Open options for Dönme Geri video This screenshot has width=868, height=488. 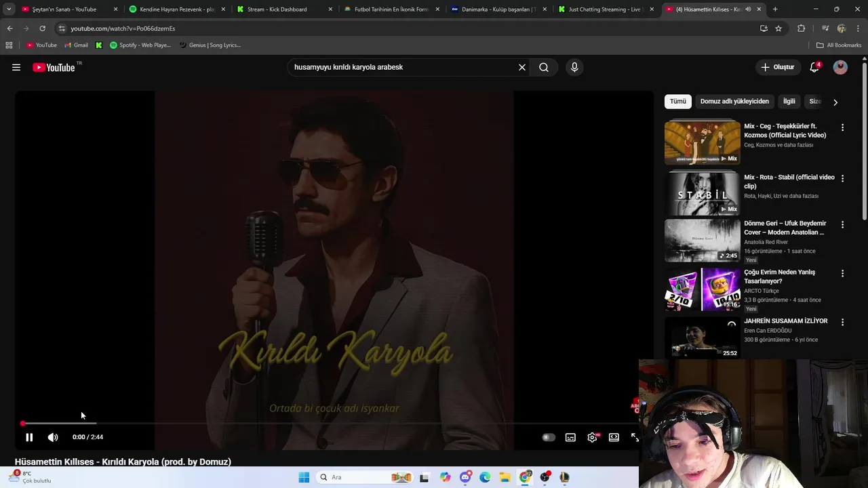(842, 224)
